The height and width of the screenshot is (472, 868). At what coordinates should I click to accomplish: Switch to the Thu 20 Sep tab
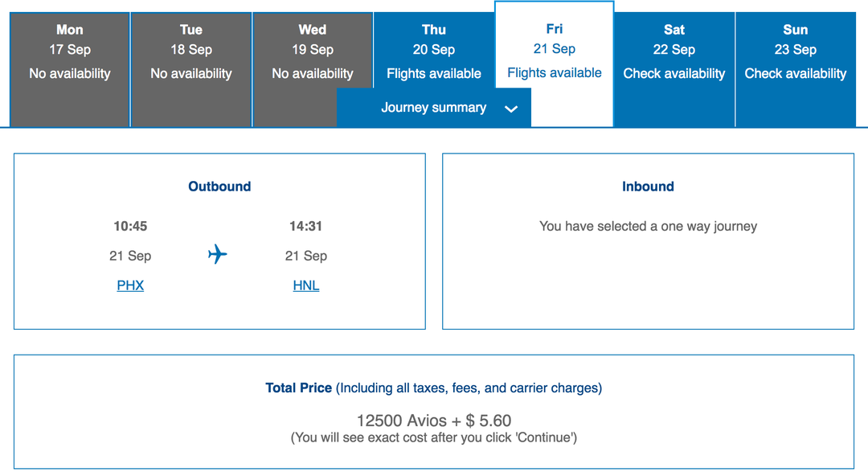tap(433, 50)
